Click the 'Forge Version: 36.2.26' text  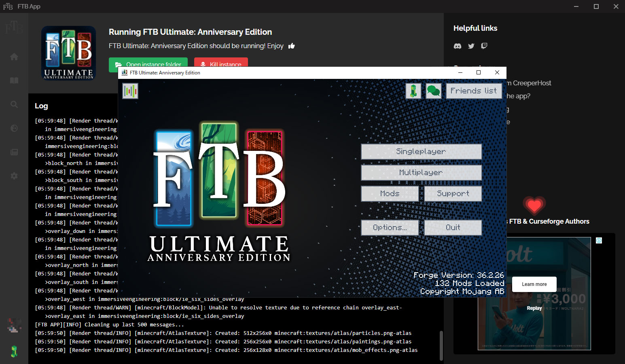point(459,275)
